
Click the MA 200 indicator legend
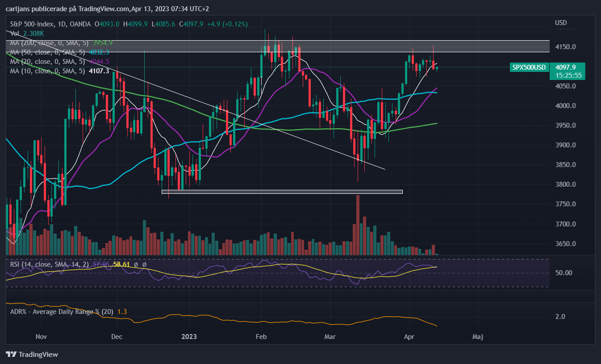click(x=61, y=42)
